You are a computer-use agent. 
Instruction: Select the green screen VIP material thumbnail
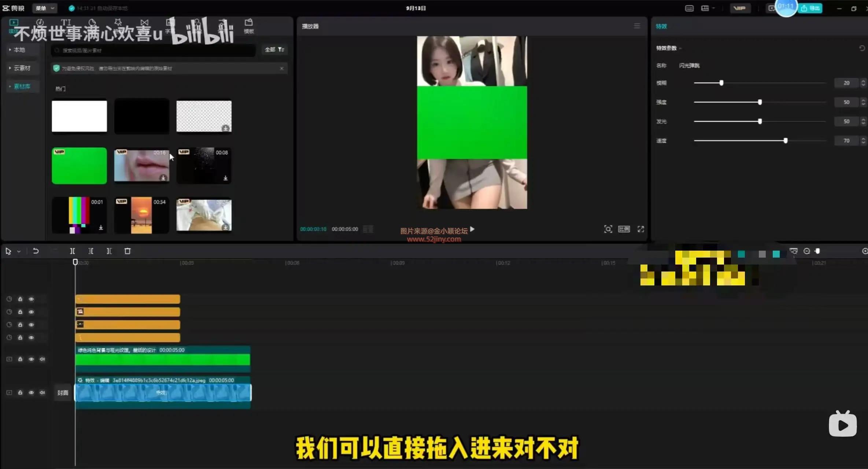pos(79,166)
